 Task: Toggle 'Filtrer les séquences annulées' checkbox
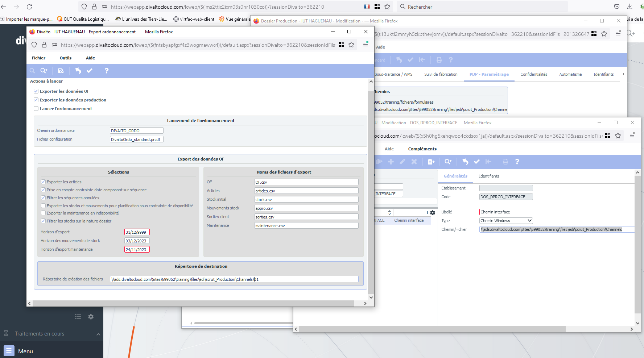pyautogui.click(x=43, y=198)
